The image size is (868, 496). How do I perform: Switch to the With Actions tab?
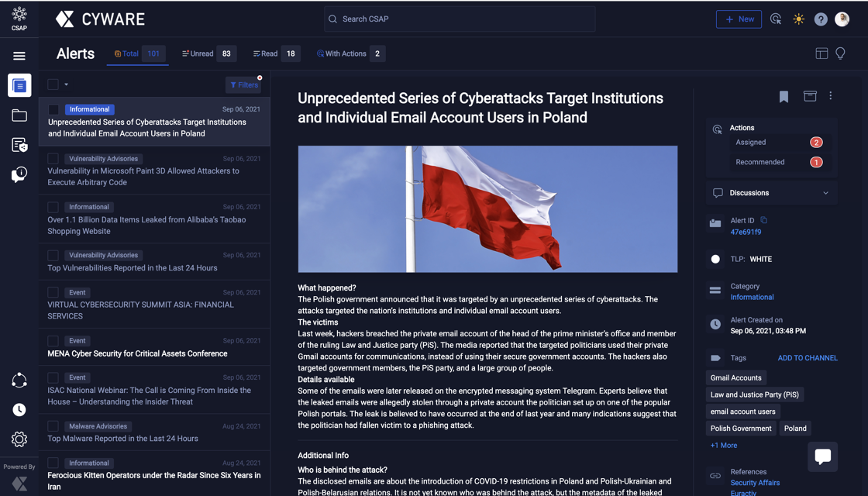(x=350, y=53)
